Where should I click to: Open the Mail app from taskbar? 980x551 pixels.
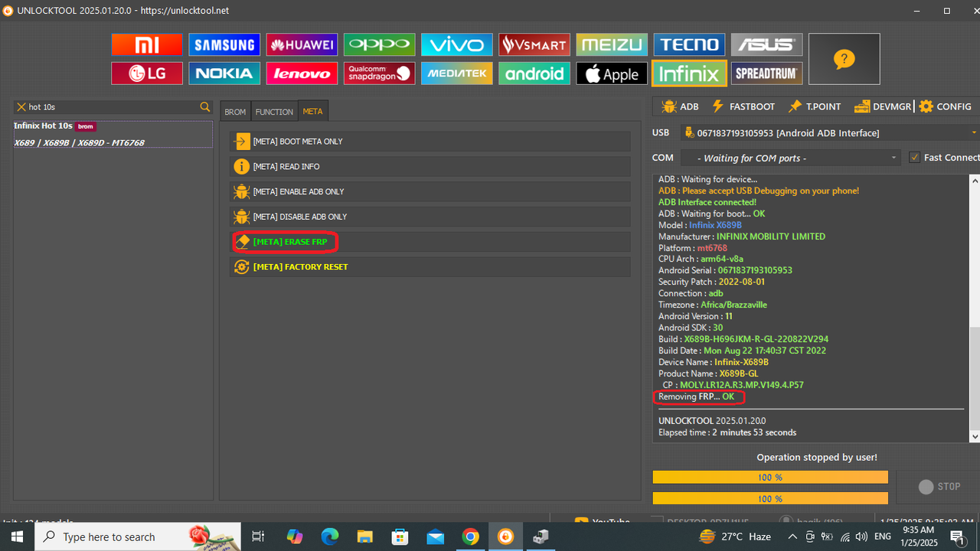435,536
